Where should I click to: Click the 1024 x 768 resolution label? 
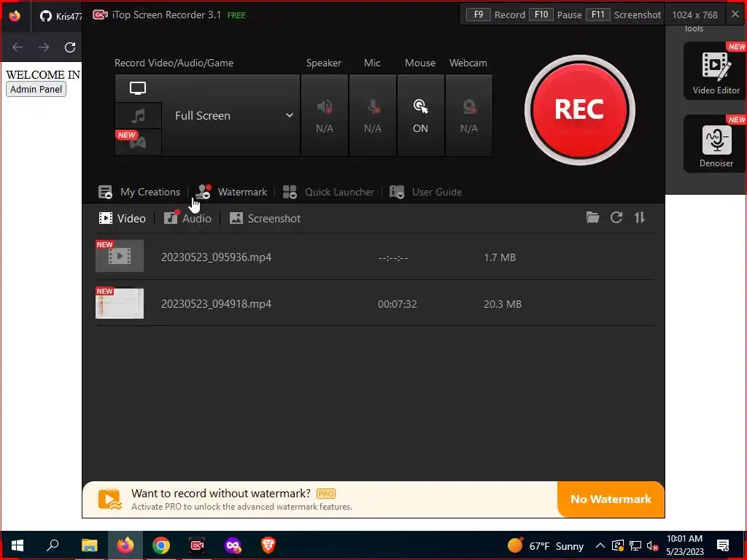(x=694, y=15)
